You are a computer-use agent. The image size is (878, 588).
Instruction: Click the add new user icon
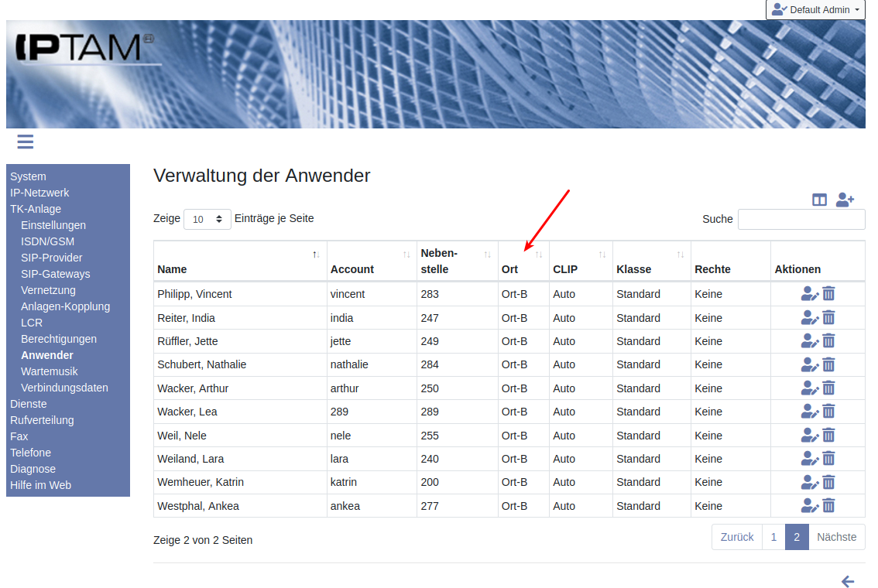tap(845, 200)
